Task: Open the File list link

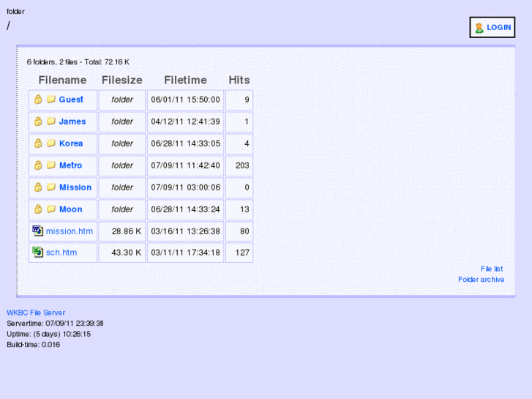Action: pos(492,269)
